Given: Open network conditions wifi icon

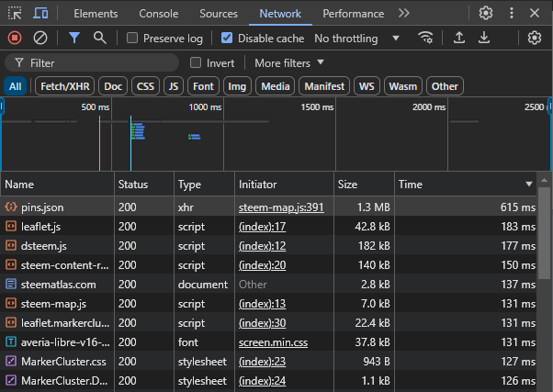Looking at the screenshot, I should (424, 38).
